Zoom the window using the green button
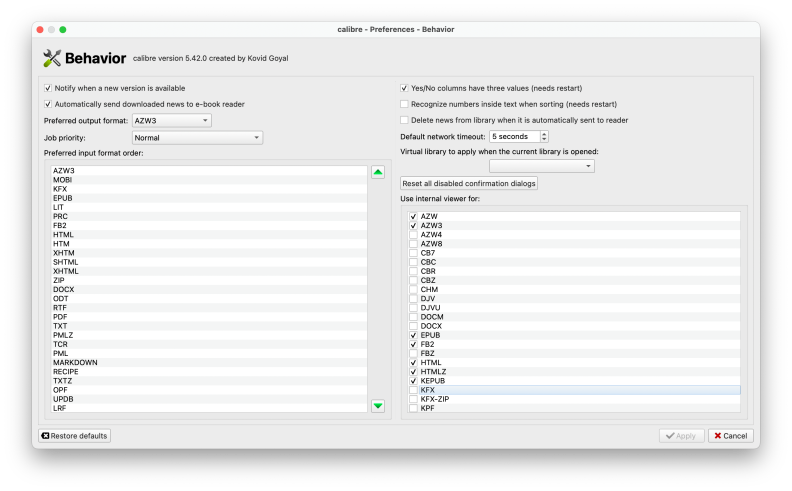The image size is (792, 491). [x=63, y=30]
